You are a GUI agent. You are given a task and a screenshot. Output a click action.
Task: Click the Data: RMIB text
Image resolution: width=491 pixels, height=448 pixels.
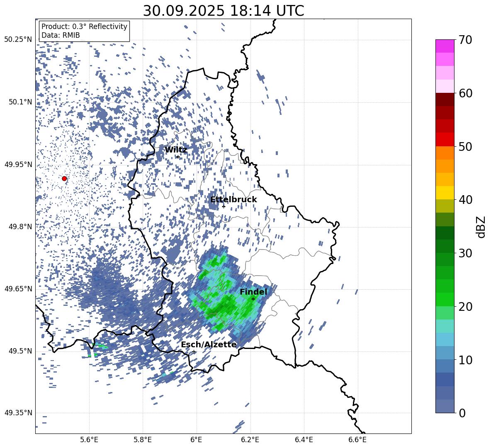pos(61,35)
